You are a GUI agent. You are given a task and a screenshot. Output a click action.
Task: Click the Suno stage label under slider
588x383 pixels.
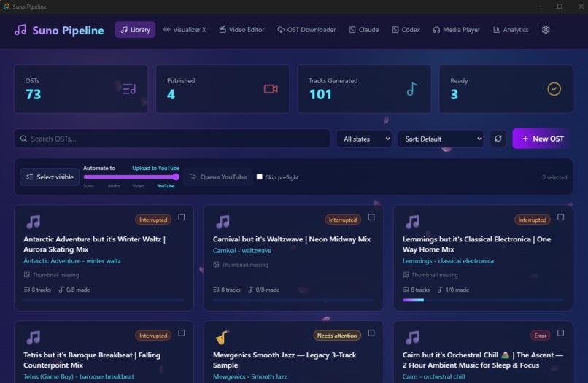pos(88,186)
